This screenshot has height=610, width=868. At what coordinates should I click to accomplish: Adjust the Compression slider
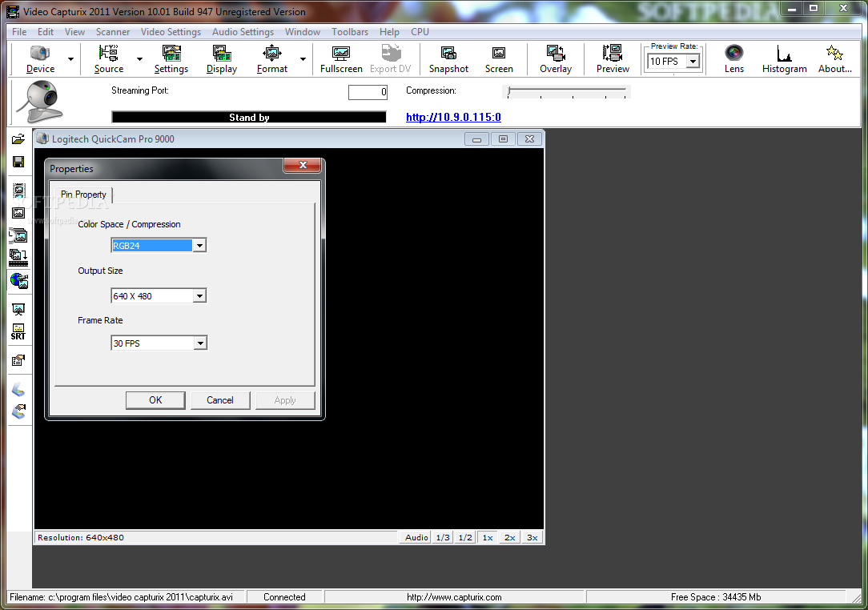tap(567, 91)
